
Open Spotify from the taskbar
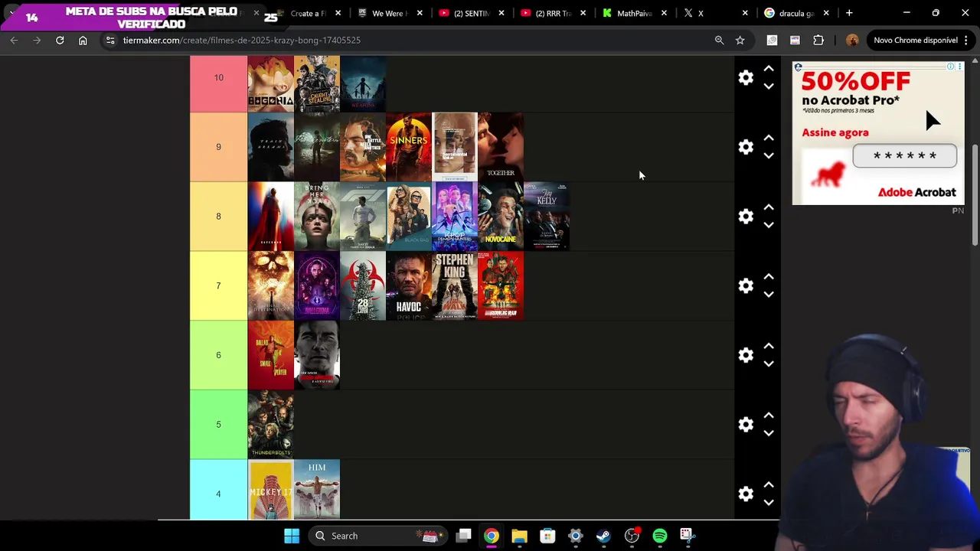click(x=660, y=536)
